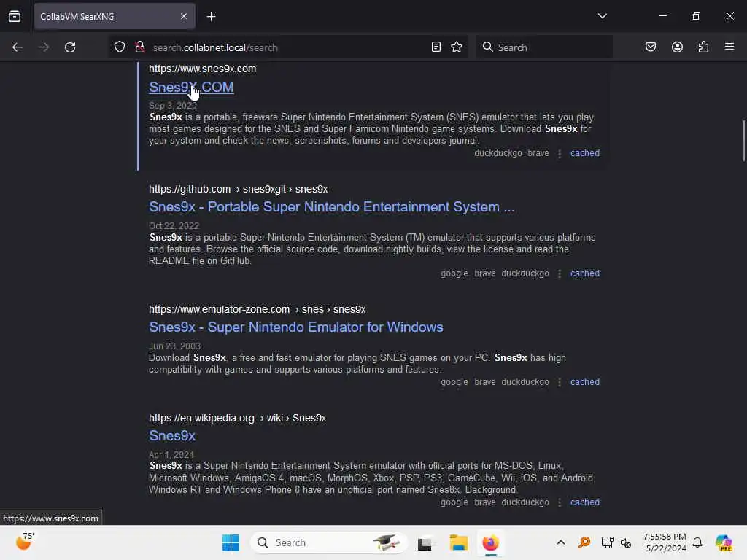Open the network status tray icon
This screenshot has width=747, height=560.
tap(607, 542)
